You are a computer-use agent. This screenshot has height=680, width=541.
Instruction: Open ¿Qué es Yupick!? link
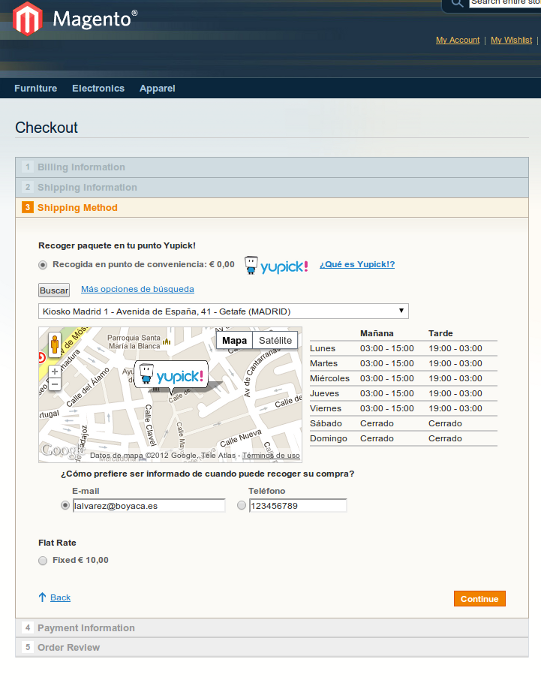(x=357, y=264)
